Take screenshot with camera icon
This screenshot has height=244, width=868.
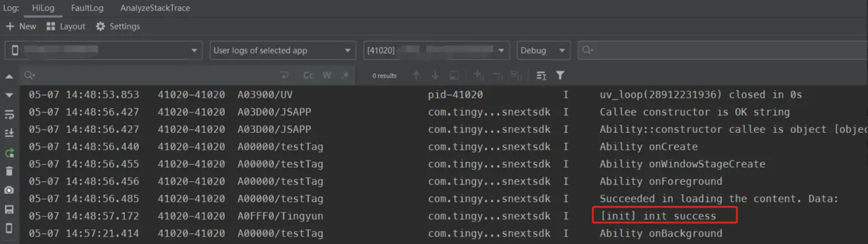point(9,190)
